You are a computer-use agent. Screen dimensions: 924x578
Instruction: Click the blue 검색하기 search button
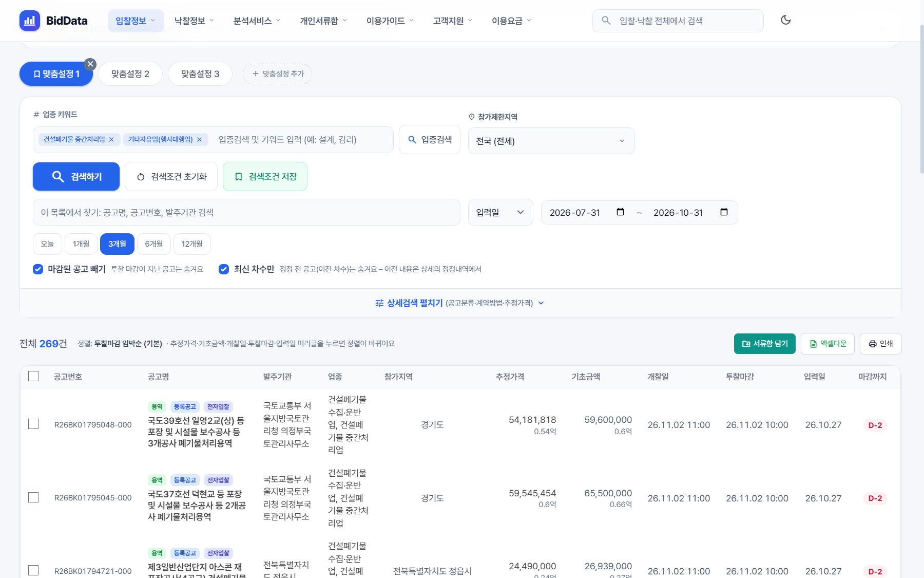(76, 177)
